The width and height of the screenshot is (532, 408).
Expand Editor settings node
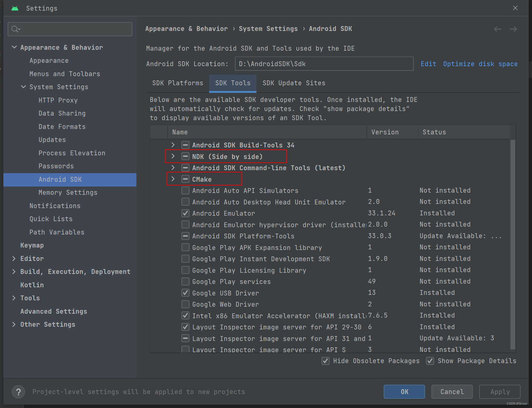[14, 258]
